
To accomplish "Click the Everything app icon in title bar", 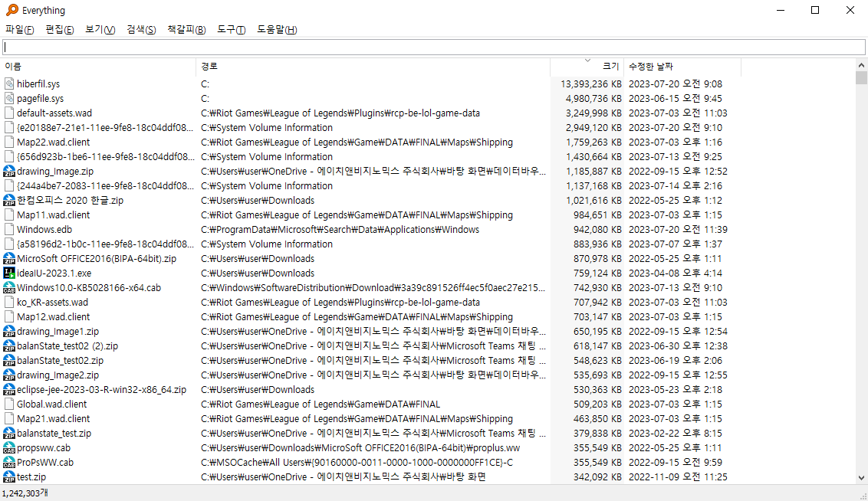I will 12,10.
